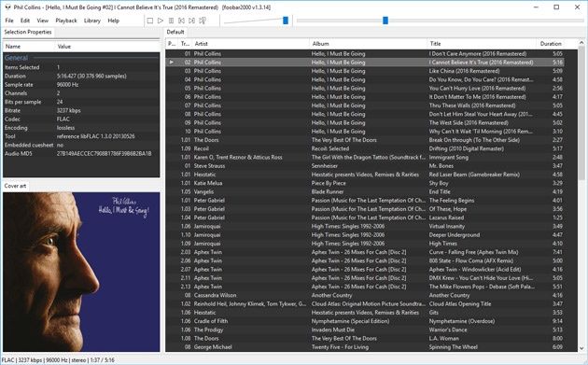Select track Thru These Walls

pos(365,105)
